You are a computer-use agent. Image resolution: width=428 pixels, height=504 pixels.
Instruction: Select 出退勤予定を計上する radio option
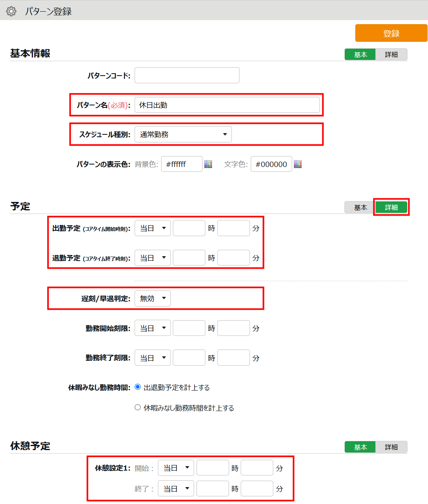point(138,387)
